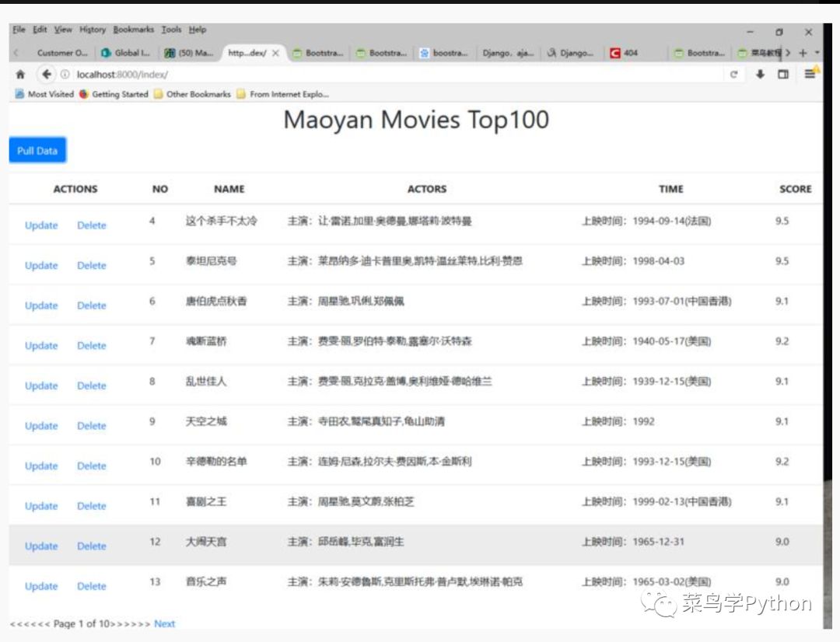Click Delete for movie number 8
The height and width of the screenshot is (642, 840).
tap(92, 386)
